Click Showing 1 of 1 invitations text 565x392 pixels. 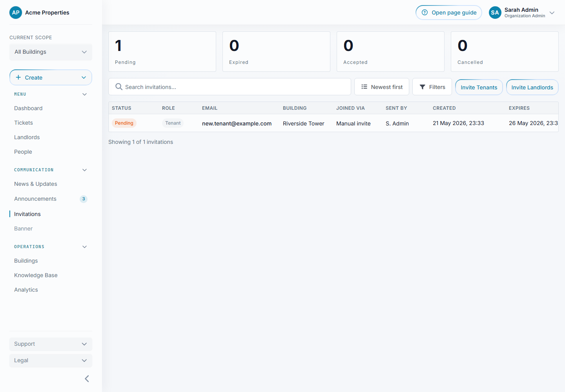[x=140, y=142]
